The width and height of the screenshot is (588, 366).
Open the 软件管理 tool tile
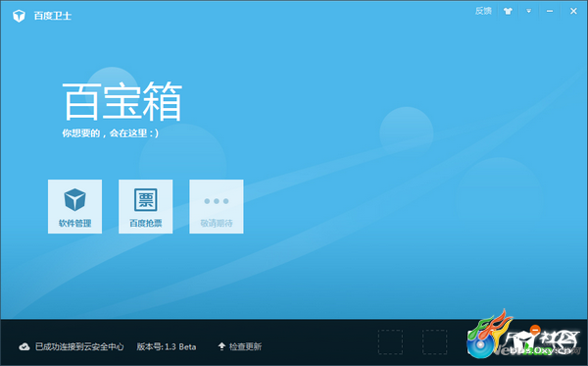74,206
